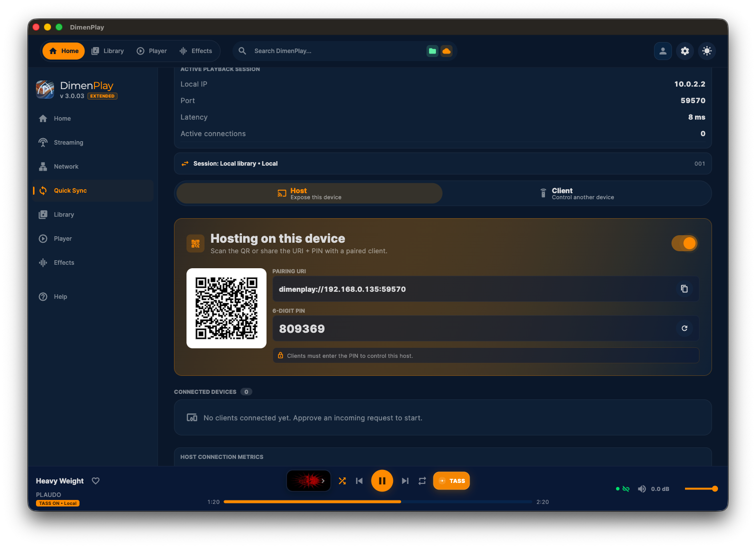The height and width of the screenshot is (548, 756).
Task: Select Home in the sidebar
Action: [x=93, y=119]
